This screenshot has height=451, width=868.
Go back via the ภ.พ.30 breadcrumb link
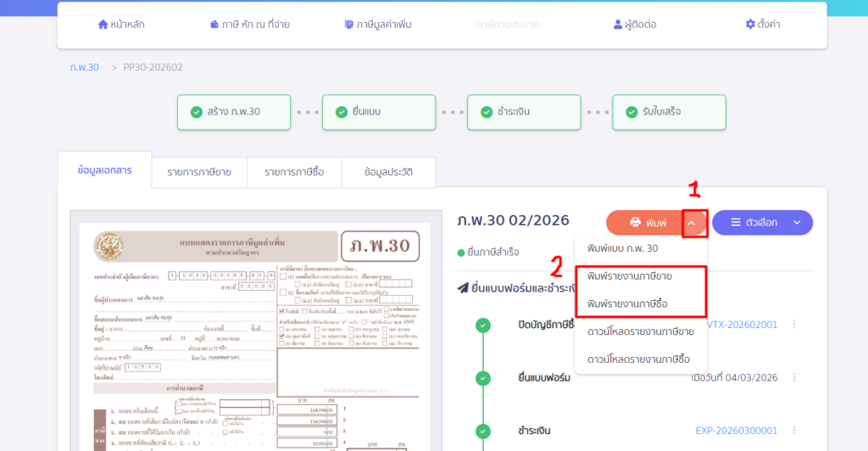[x=84, y=67]
